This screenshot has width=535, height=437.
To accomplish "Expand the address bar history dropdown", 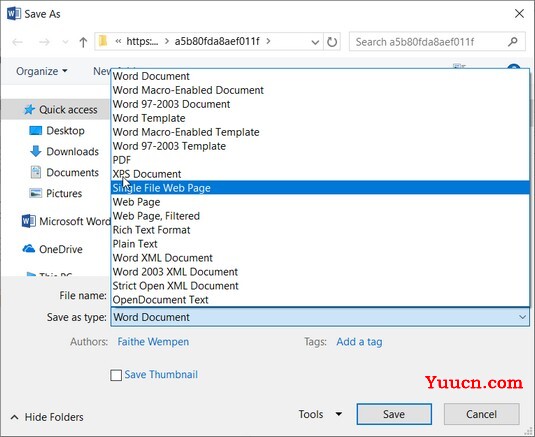I will (315, 42).
